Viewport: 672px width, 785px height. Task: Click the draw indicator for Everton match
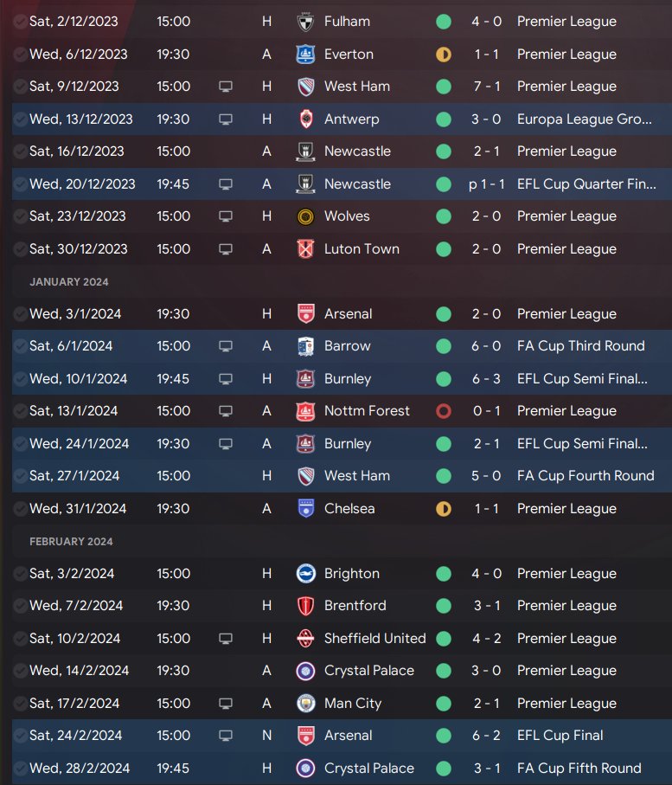[444, 54]
